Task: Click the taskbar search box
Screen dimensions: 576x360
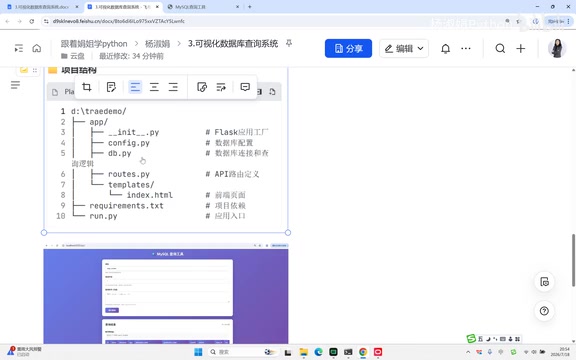Action: tap(242, 352)
